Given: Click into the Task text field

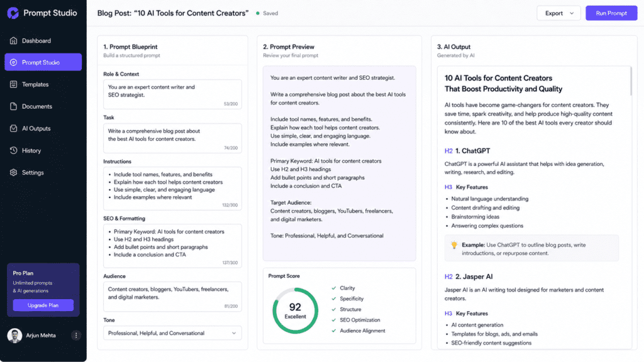Looking at the screenshot, I should 172,138.
